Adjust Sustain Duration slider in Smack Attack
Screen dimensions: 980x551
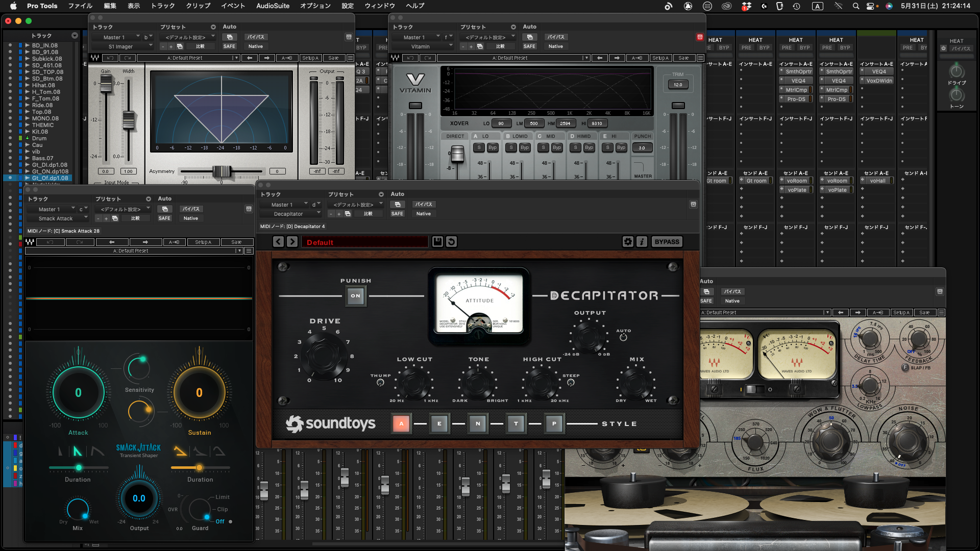coord(199,468)
